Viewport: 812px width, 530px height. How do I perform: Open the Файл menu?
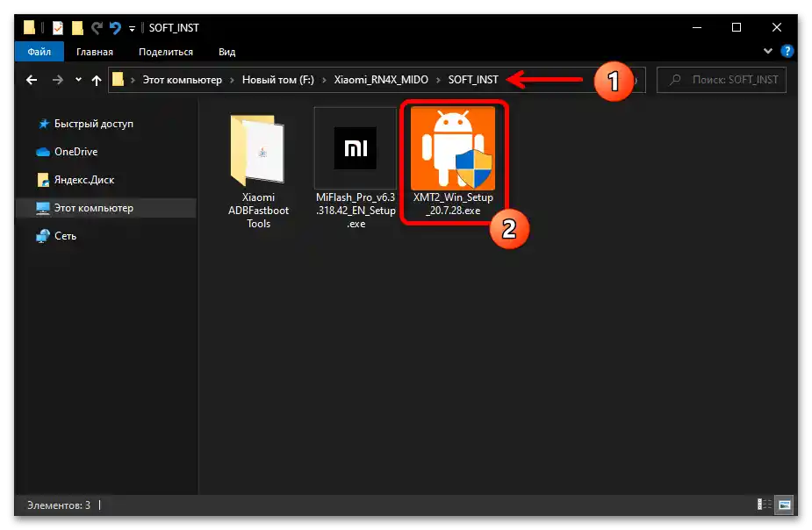point(40,52)
